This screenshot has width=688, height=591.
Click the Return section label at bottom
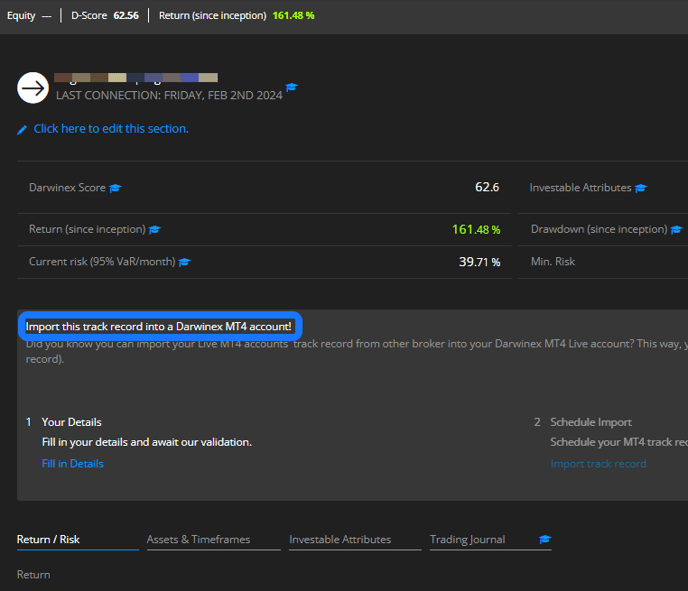tap(33, 575)
